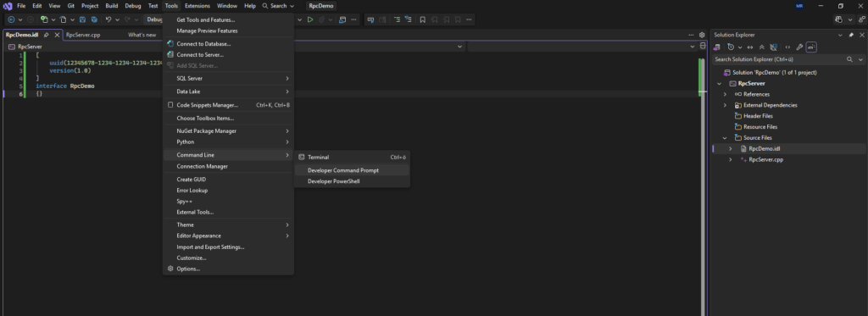Collapse the Source Files folder node
868x316 pixels.
pos(725,138)
